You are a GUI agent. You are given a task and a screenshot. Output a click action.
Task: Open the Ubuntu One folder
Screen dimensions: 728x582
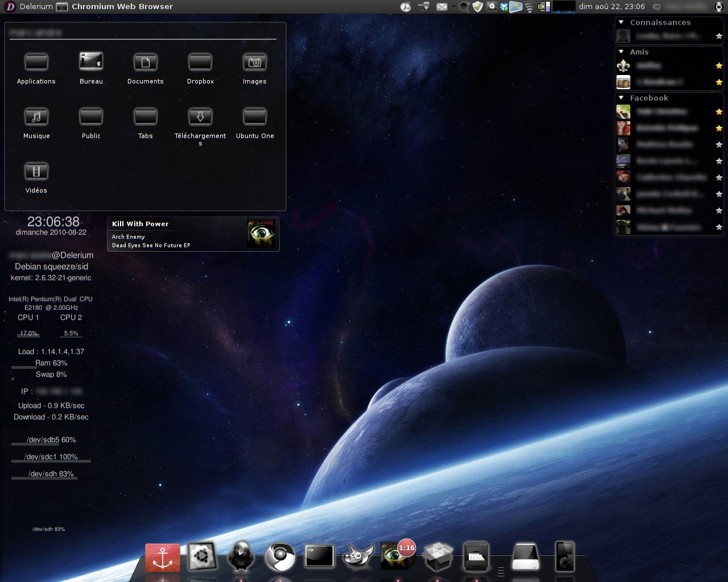(255, 123)
